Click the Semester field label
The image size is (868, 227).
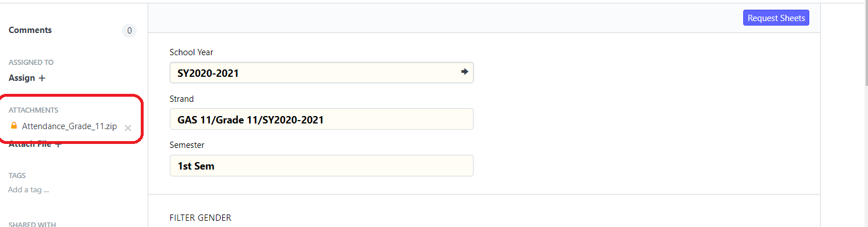[187, 145]
